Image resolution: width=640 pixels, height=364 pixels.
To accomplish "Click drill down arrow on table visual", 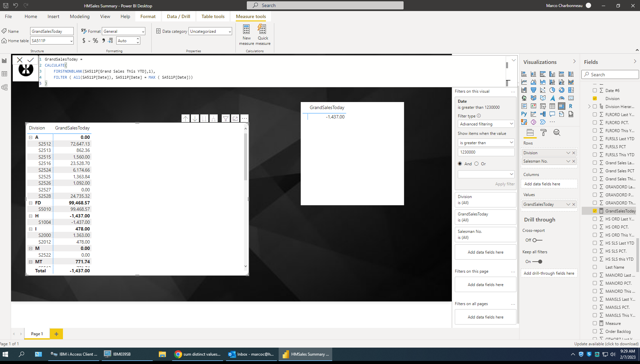I will point(195,118).
